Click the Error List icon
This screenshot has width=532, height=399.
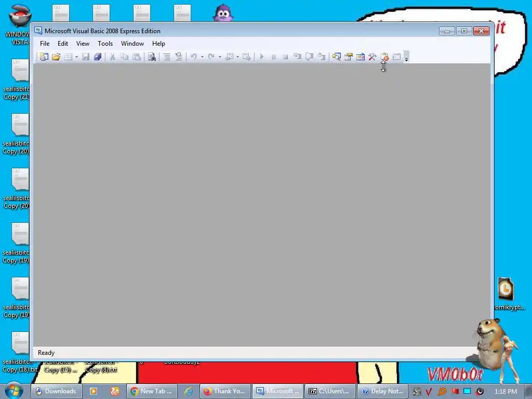click(x=384, y=57)
